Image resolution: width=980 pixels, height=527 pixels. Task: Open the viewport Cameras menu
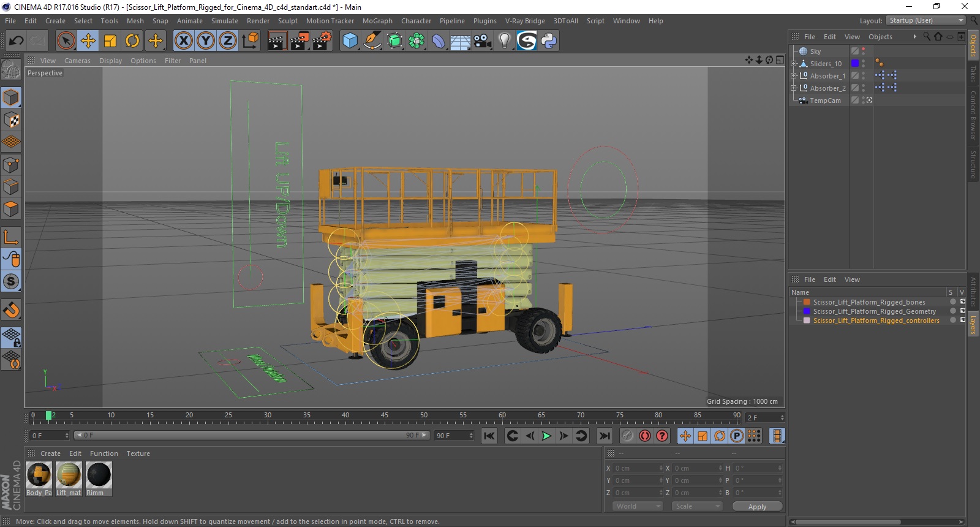(x=77, y=61)
